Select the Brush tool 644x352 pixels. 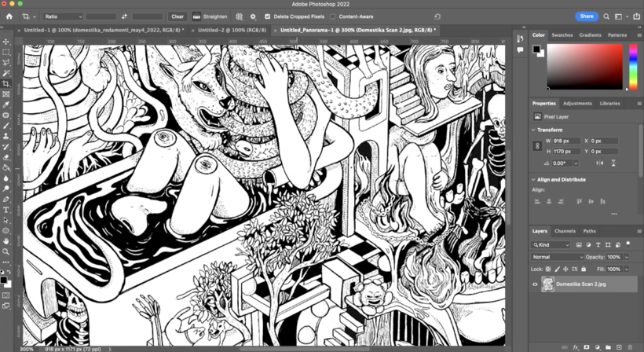tap(5, 126)
